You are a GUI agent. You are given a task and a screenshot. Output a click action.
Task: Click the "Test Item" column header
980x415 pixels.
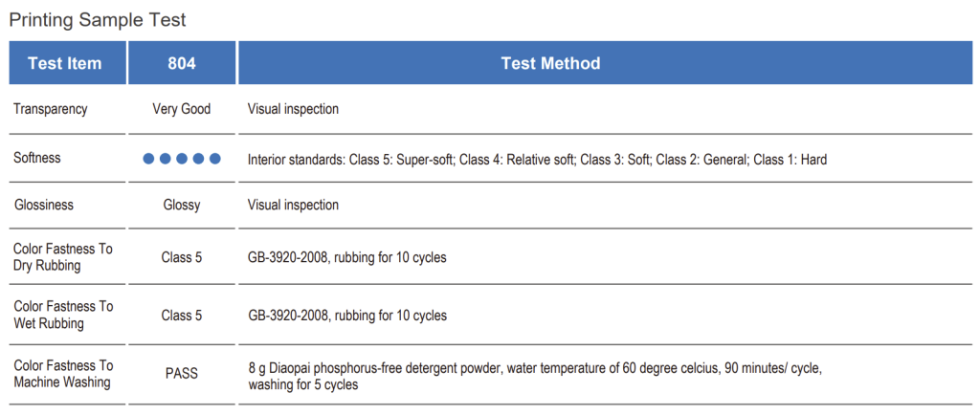point(64,63)
